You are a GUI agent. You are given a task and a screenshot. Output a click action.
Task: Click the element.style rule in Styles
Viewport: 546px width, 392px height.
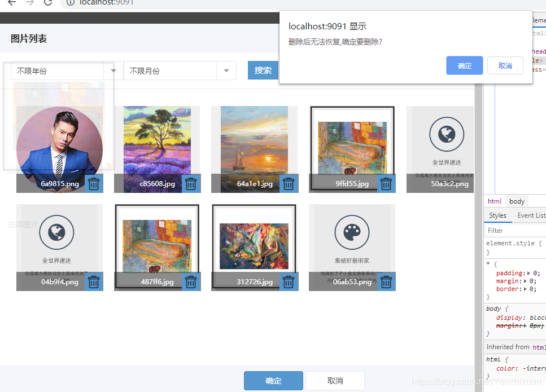coord(514,243)
